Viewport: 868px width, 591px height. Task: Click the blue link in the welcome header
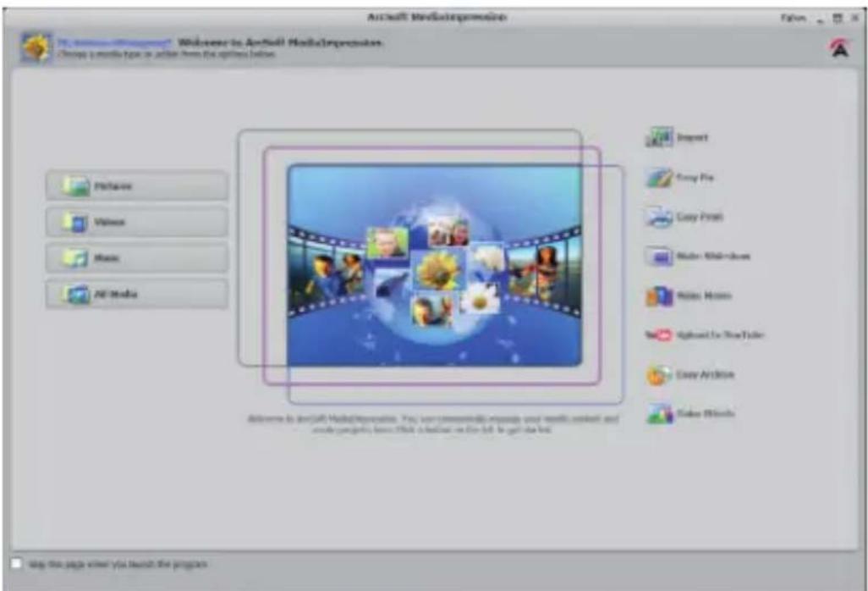[114, 42]
